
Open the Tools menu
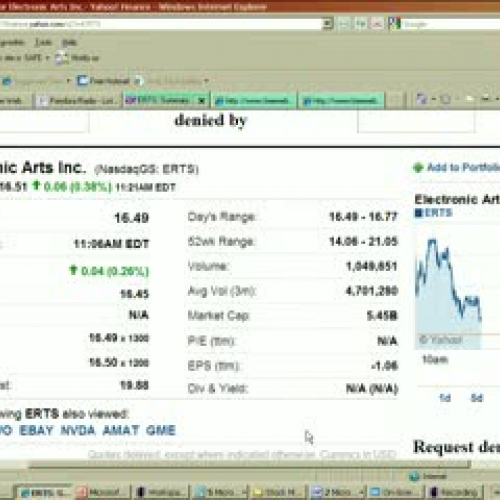pos(44,42)
